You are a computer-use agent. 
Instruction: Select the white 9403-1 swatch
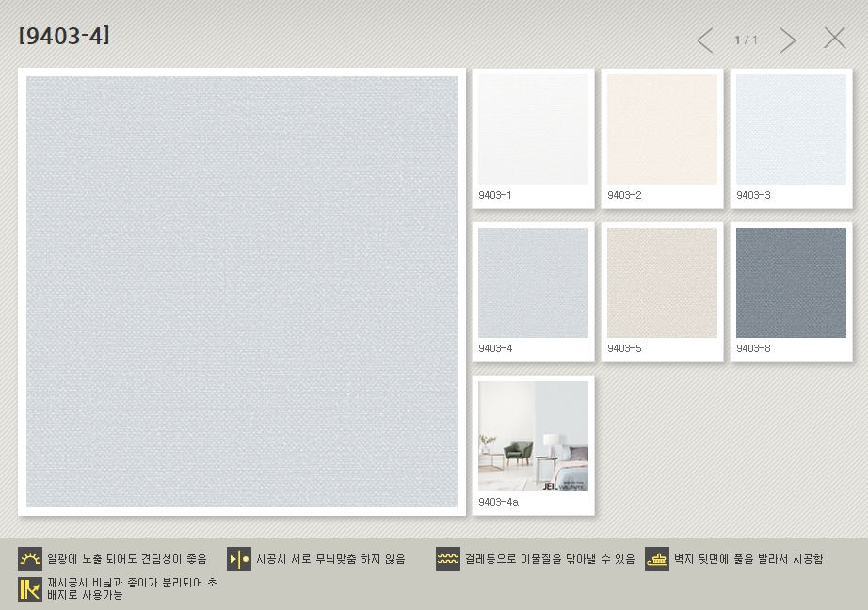point(533,130)
